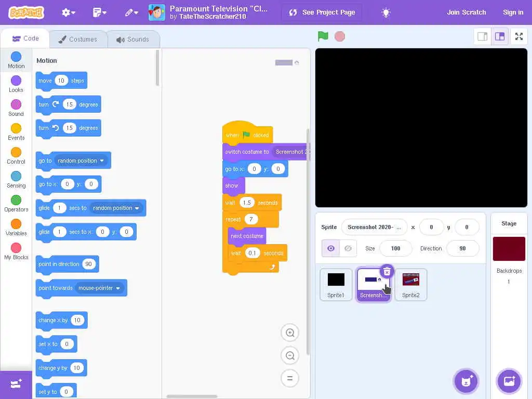Click Join Scratch link
Image resolution: width=532 pixels, height=399 pixels.
pos(466,12)
